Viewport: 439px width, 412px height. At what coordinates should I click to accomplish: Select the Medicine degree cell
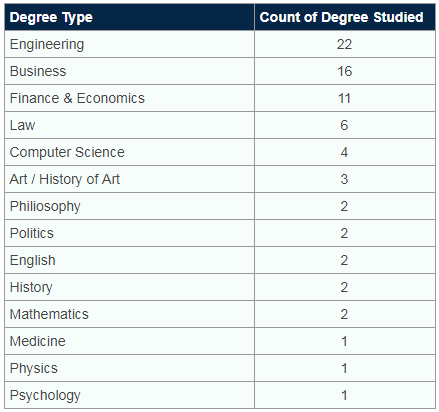(x=129, y=341)
